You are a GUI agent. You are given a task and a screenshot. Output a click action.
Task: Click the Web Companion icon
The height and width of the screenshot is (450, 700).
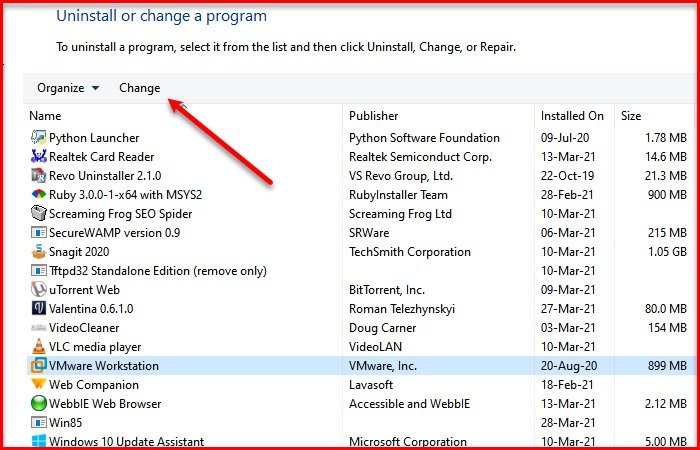[x=39, y=384]
